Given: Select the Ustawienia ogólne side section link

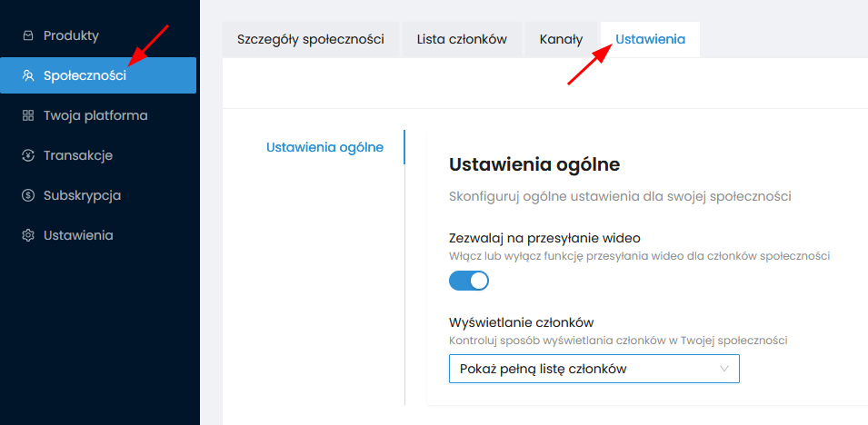Looking at the screenshot, I should click(x=324, y=147).
